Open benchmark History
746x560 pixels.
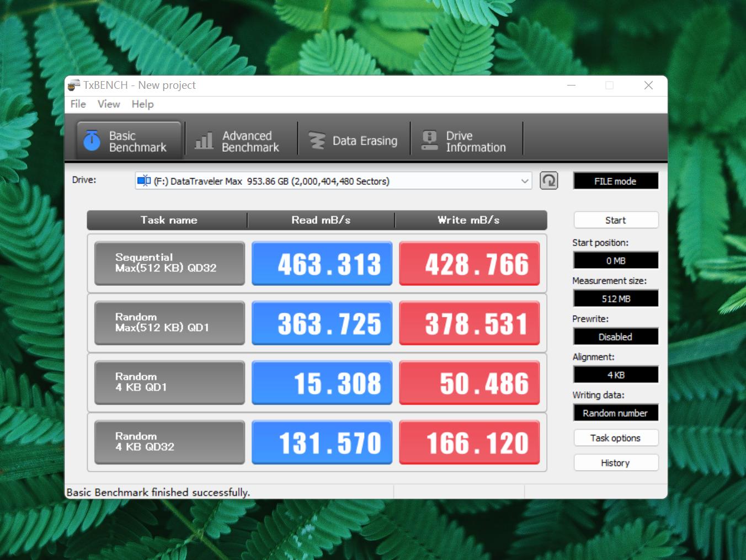tap(616, 463)
